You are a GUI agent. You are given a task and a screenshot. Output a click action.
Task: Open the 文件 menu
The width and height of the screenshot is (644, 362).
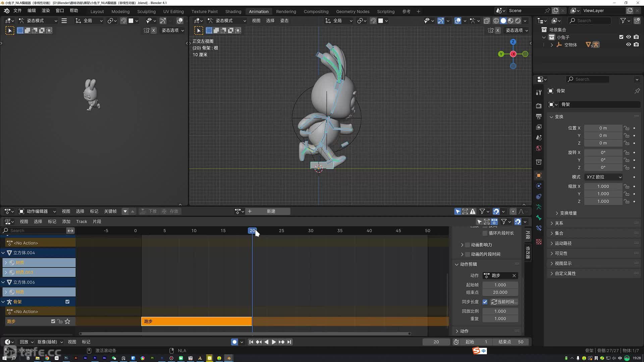pos(17,11)
